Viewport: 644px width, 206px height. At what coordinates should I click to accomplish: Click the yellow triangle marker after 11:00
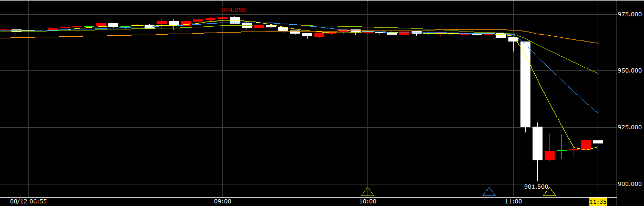pos(549,192)
